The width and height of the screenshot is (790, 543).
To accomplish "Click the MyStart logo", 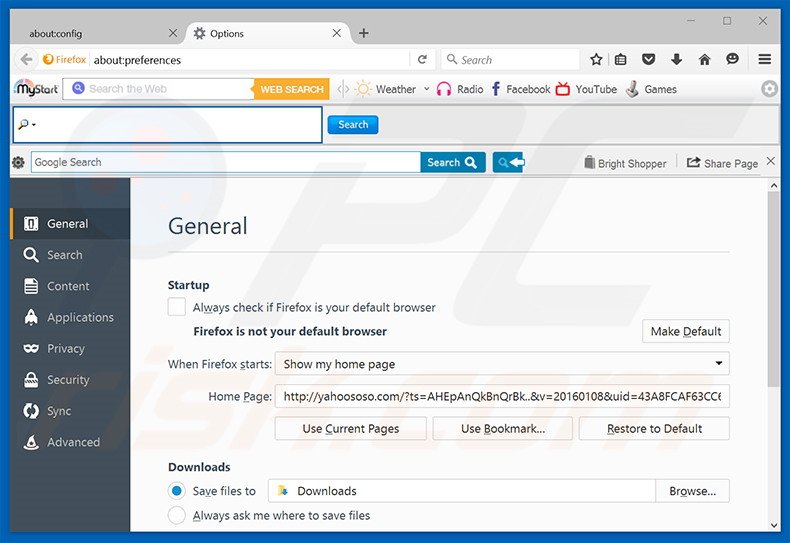I will pyautogui.click(x=36, y=89).
